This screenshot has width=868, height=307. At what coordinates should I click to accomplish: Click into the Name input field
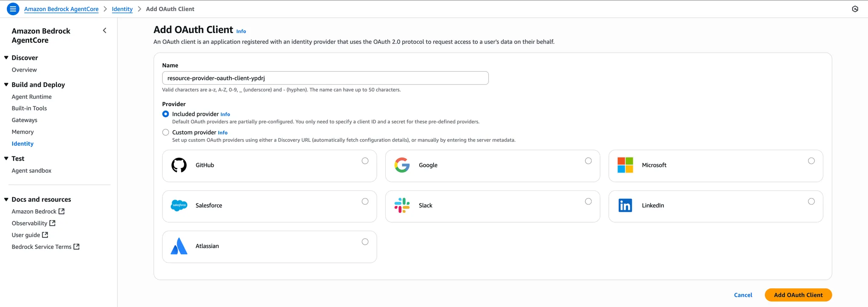[x=325, y=78]
